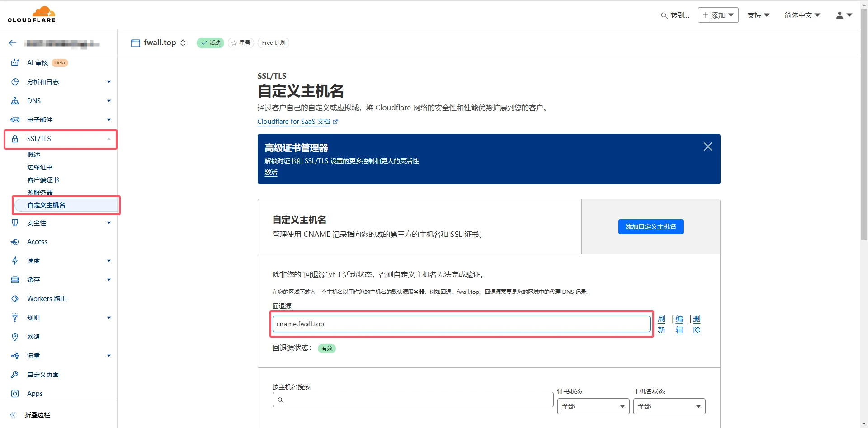Close the 高级证书管理器 banner
The height and width of the screenshot is (428, 868).
coord(708,146)
